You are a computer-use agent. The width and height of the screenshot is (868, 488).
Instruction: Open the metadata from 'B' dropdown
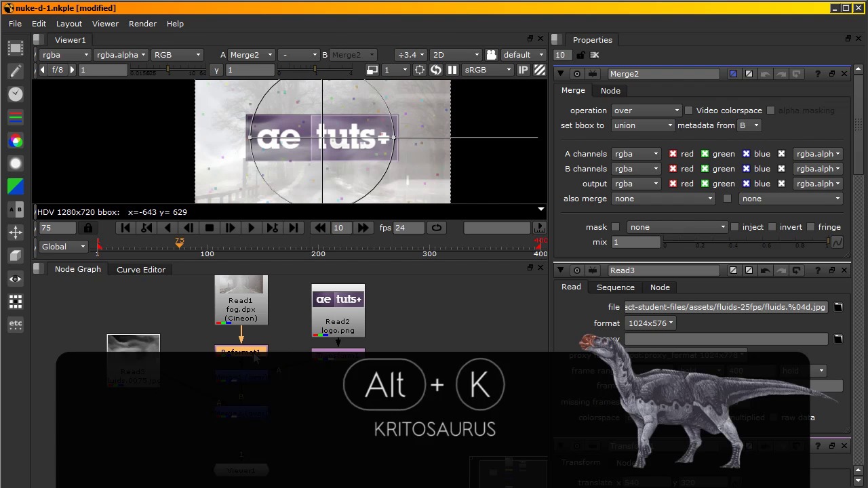[x=749, y=125]
